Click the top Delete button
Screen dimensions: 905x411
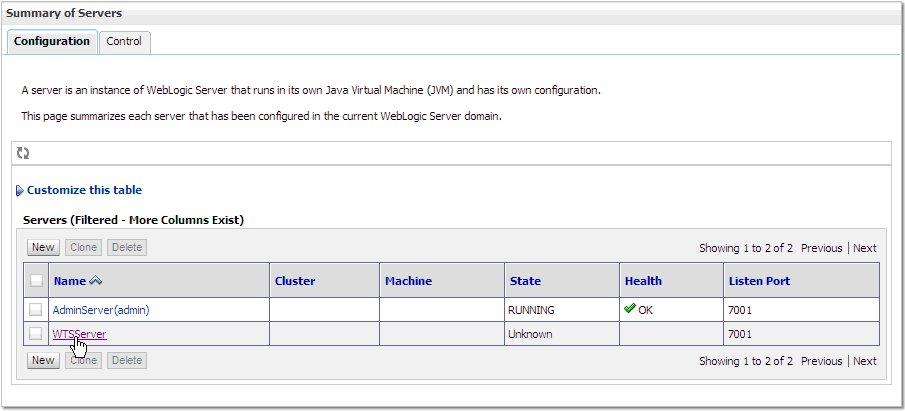(127, 247)
